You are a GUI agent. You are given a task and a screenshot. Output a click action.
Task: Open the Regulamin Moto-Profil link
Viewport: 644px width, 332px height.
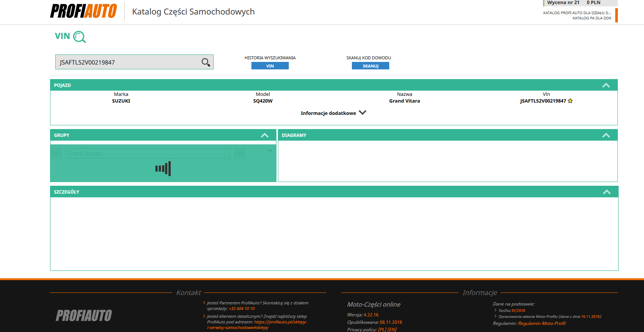coord(542,323)
